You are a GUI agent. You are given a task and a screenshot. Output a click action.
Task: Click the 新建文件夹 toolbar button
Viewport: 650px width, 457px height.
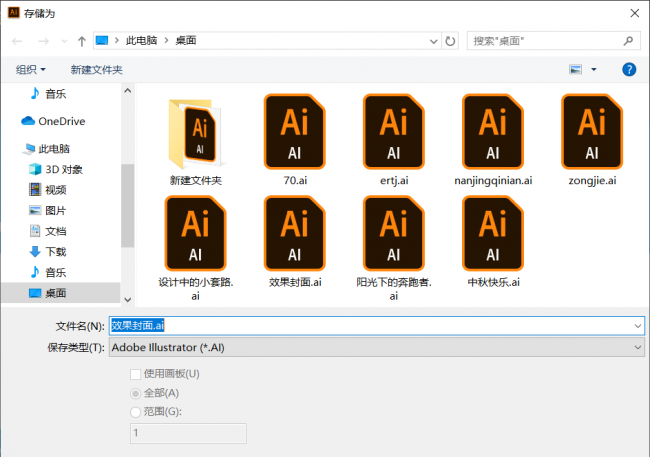point(97,69)
